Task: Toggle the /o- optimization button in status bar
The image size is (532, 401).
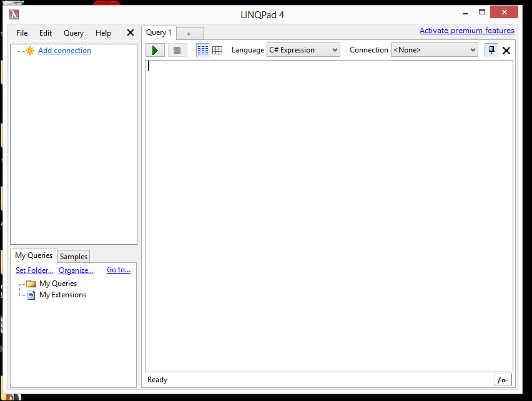Action: click(x=503, y=380)
